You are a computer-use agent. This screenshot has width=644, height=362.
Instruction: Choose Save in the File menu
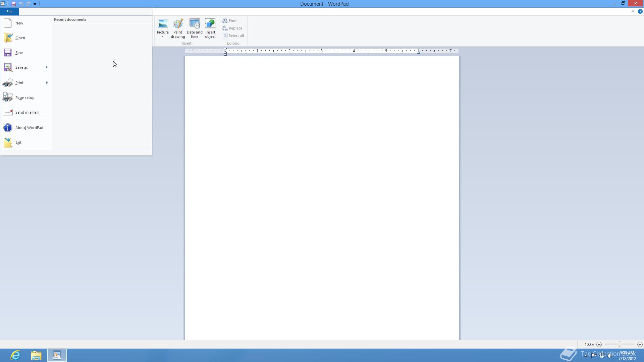click(x=25, y=53)
